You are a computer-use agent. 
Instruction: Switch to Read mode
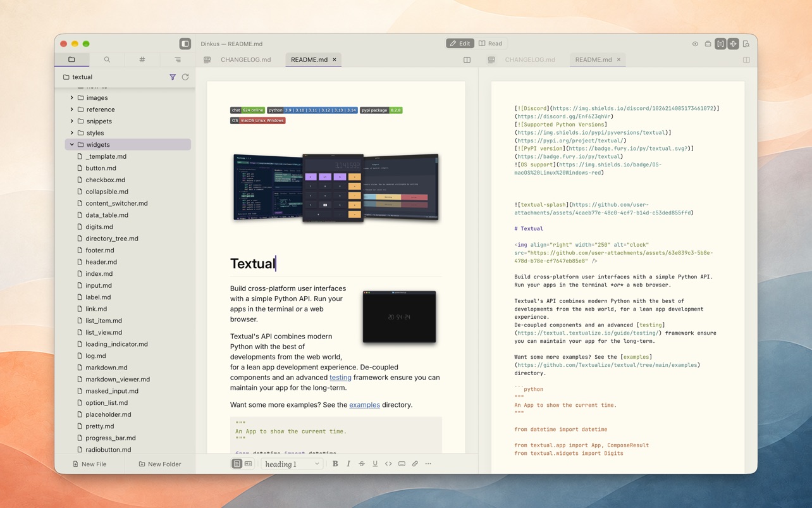coord(491,44)
